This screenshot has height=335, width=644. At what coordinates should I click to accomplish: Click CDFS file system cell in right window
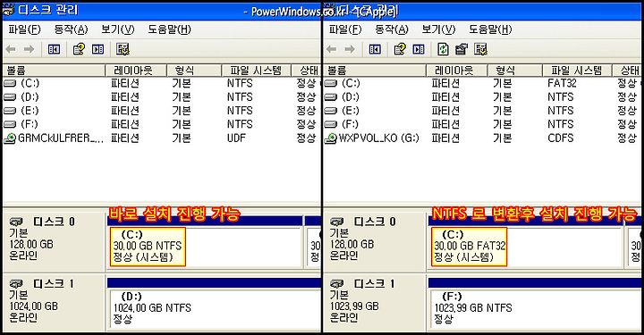(x=560, y=138)
